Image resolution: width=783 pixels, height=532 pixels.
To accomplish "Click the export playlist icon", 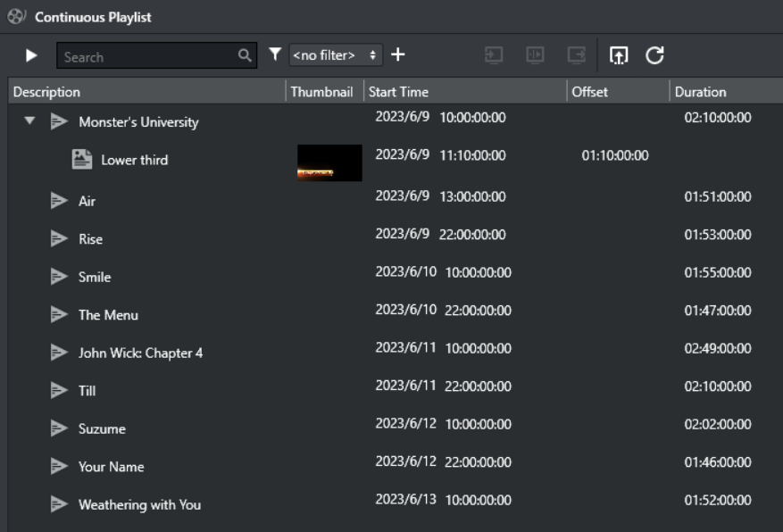I will coord(618,55).
